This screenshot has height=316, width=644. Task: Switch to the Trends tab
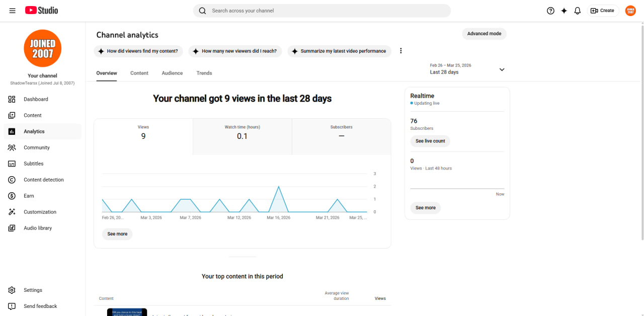tap(204, 73)
